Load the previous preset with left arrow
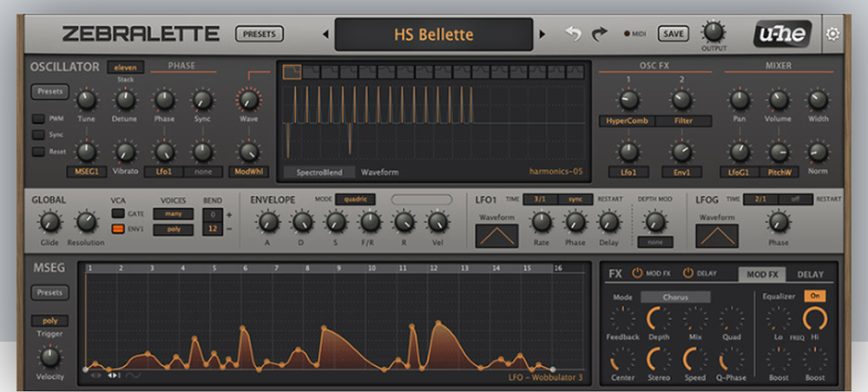The image size is (868, 392). point(325,35)
